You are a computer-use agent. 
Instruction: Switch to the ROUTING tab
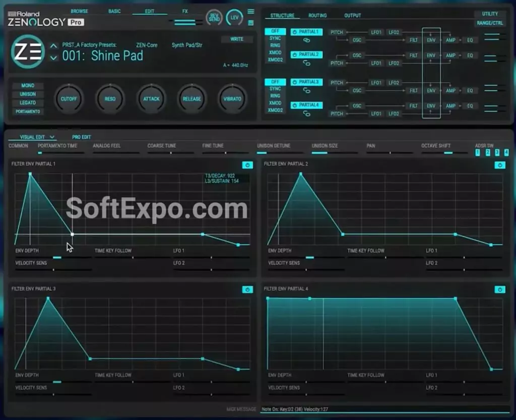point(318,15)
